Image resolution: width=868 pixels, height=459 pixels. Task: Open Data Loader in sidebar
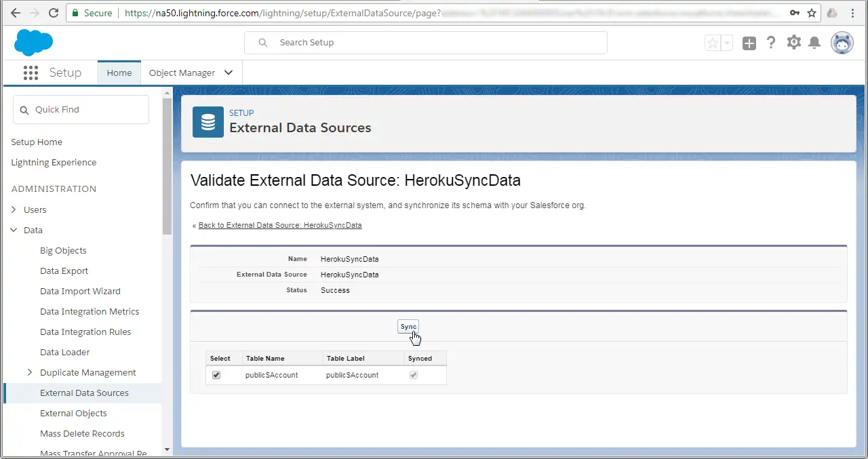pos(64,352)
